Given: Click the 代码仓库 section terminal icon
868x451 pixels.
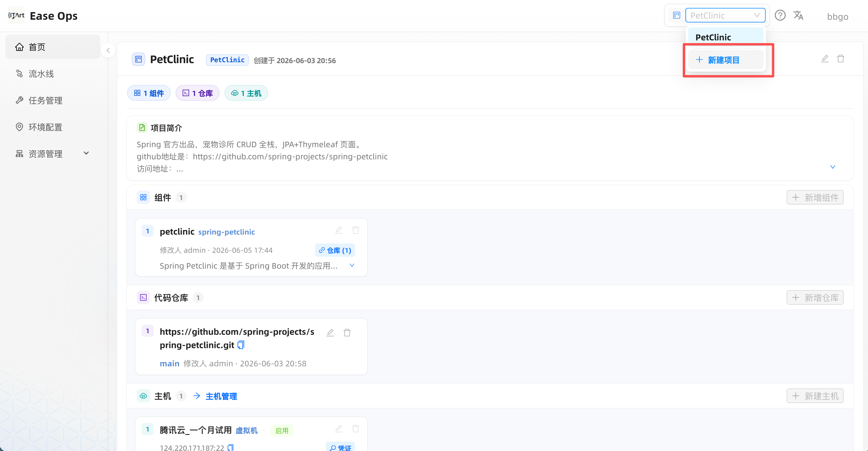Looking at the screenshot, I should click(143, 298).
